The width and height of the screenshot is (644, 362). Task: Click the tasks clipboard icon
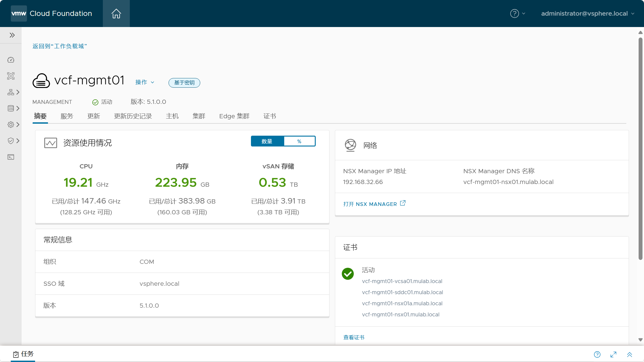click(x=16, y=354)
